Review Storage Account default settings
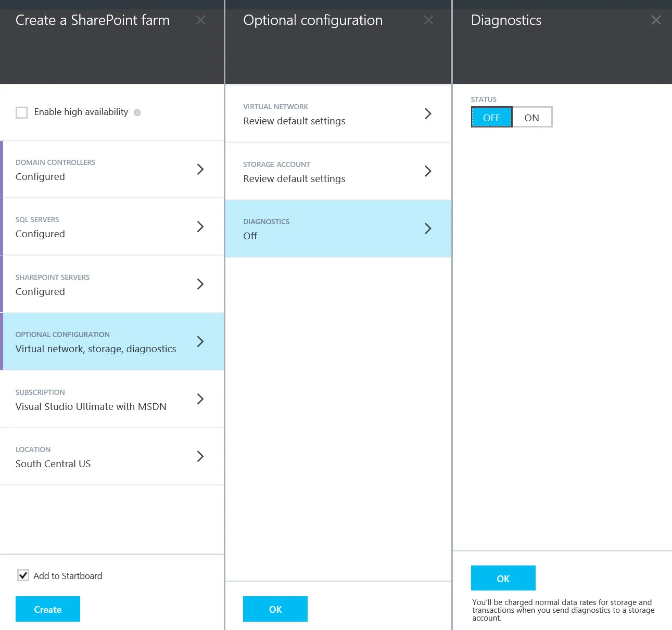672x630 pixels. coord(338,172)
